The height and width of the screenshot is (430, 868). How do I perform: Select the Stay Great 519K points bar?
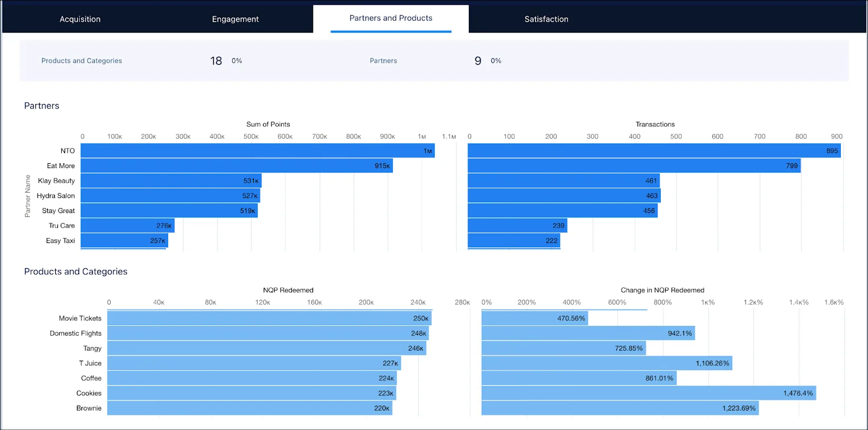click(x=169, y=211)
